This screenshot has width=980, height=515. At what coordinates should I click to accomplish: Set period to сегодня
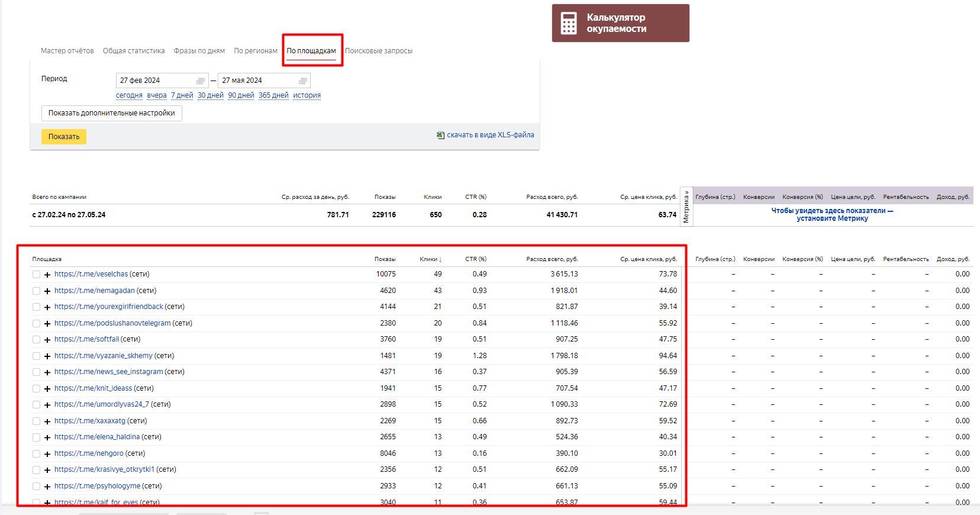point(129,95)
